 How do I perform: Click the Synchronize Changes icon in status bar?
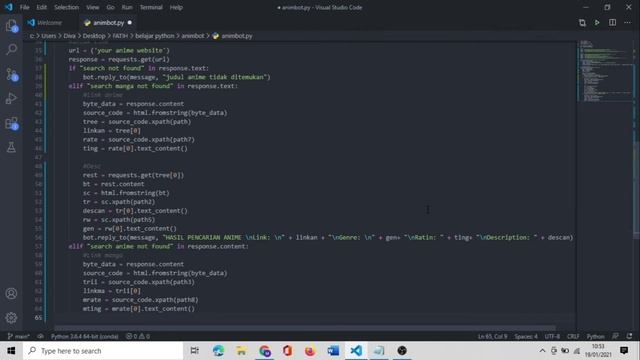point(40,336)
